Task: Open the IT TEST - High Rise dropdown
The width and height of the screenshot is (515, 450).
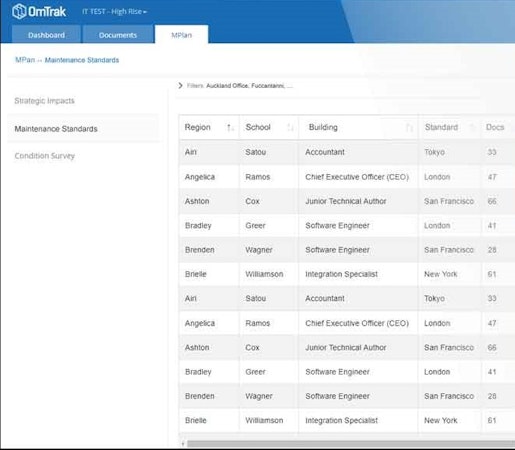Action: pos(114,12)
